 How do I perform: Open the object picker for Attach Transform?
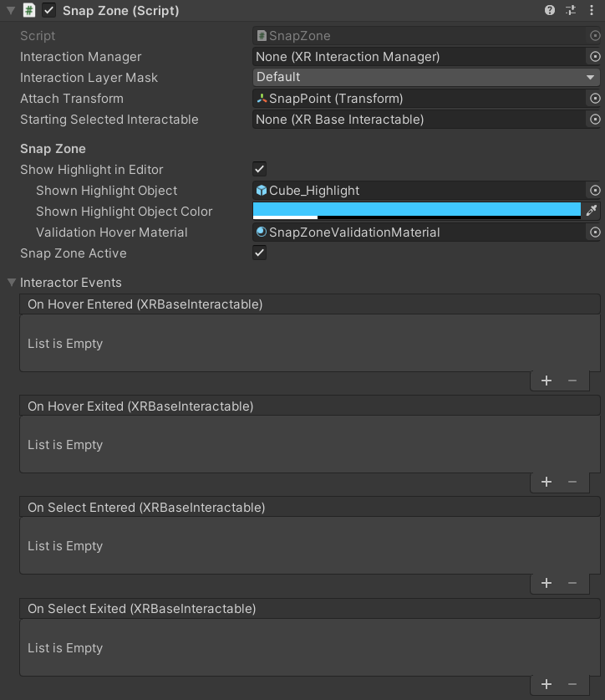tap(594, 98)
